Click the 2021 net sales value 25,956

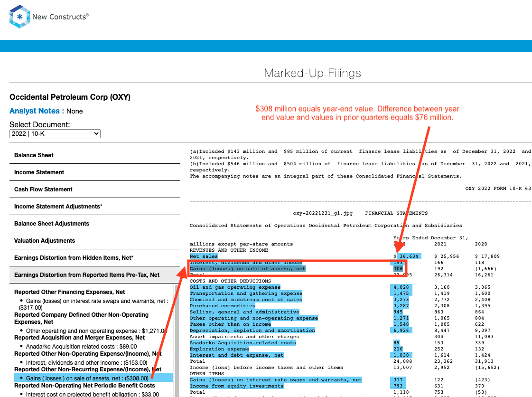pos(447,256)
